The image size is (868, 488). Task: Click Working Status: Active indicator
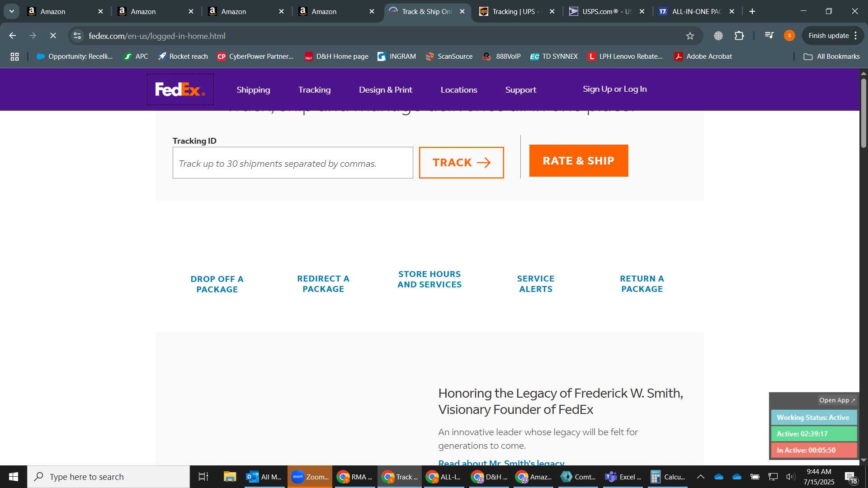[x=814, y=418]
